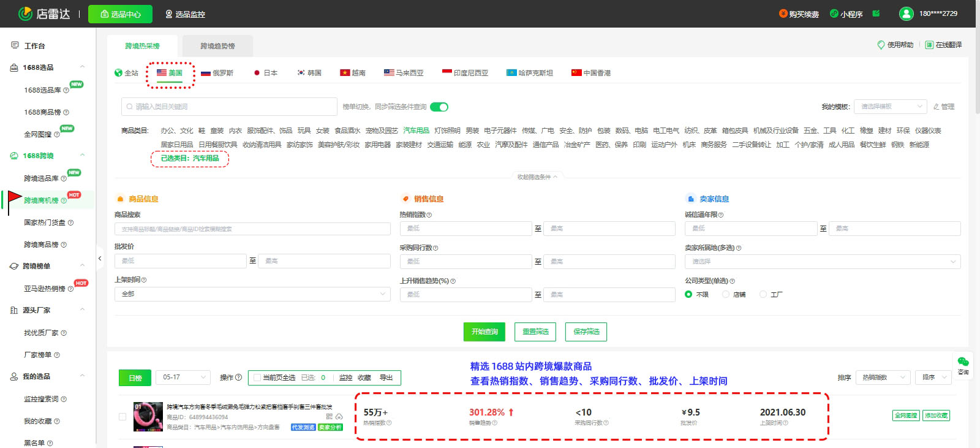Open the 购买续费 purchase icon
The height and width of the screenshot is (448, 980).
(x=783, y=13)
